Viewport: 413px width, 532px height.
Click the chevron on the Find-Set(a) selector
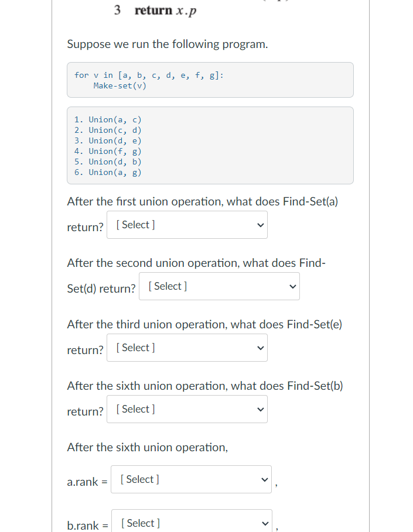260,225
